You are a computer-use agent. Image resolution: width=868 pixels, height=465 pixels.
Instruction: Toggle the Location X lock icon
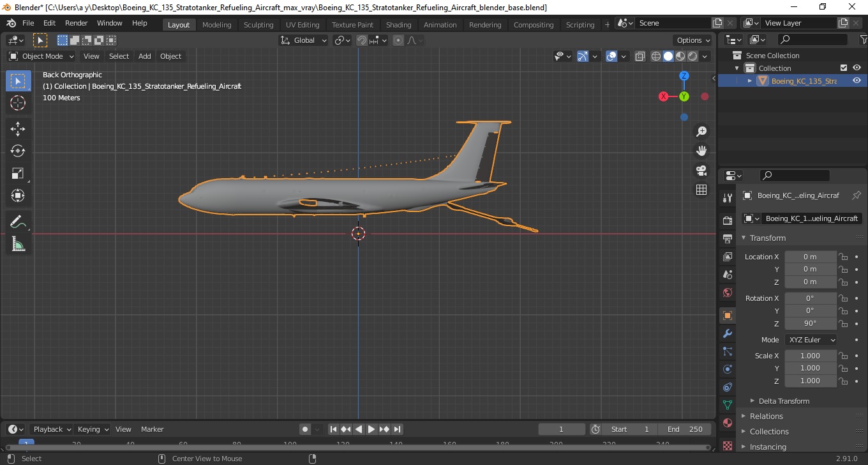click(843, 257)
